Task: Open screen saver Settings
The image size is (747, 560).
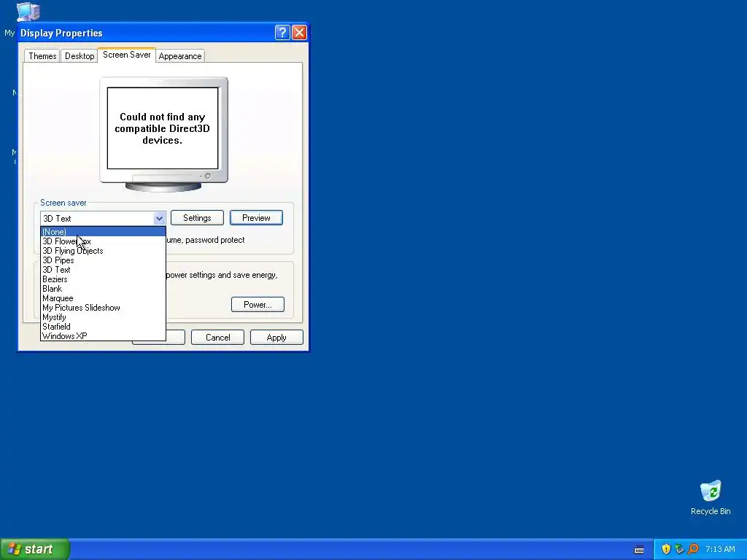Action: tap(197, 217)
